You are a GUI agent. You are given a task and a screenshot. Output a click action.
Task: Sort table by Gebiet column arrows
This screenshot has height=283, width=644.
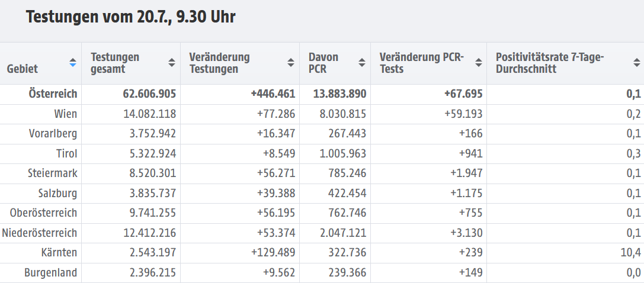tap(73, 63)
